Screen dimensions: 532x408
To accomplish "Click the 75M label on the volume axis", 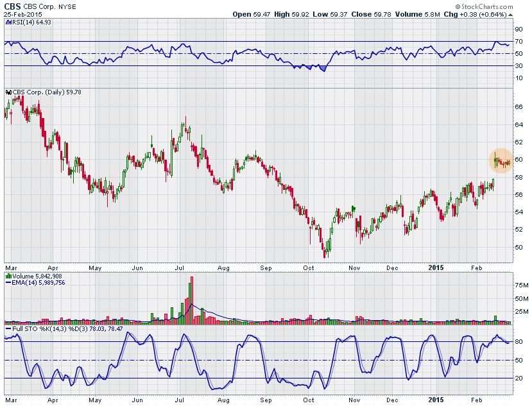I will (520, 285).
